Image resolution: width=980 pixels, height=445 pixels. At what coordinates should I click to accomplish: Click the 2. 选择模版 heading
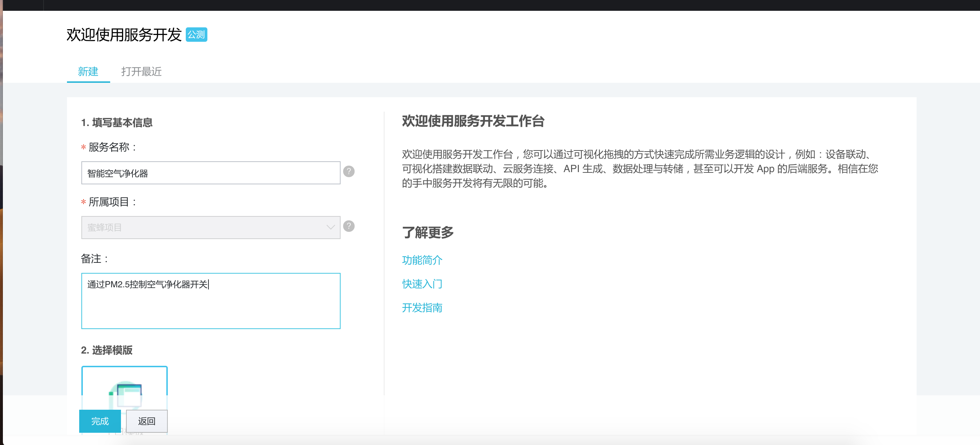click(x=107, y=350)
